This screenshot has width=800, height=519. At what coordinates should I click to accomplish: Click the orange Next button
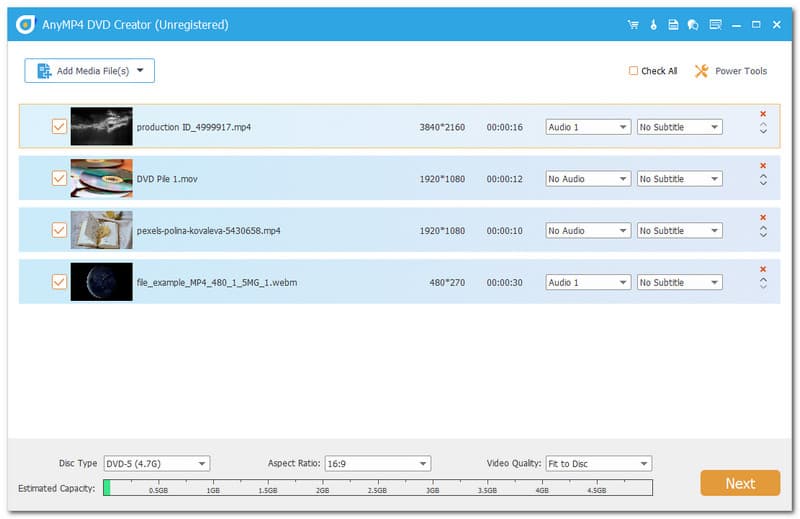pos(740,483)
